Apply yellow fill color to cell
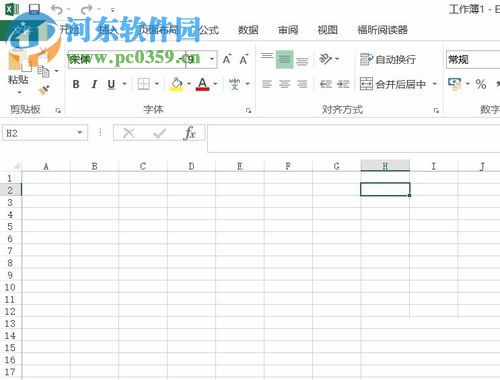This screenshot has height=380, width=500. pyautogui.click(x=177, y=84)
